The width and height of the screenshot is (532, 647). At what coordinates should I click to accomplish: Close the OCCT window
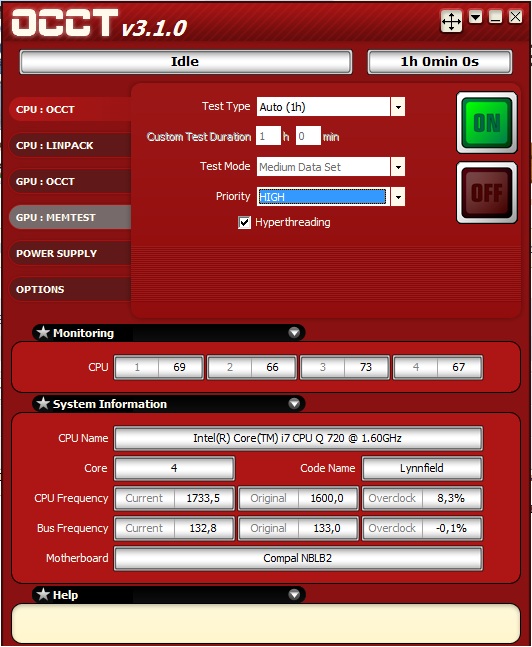[x=515, y=17]
